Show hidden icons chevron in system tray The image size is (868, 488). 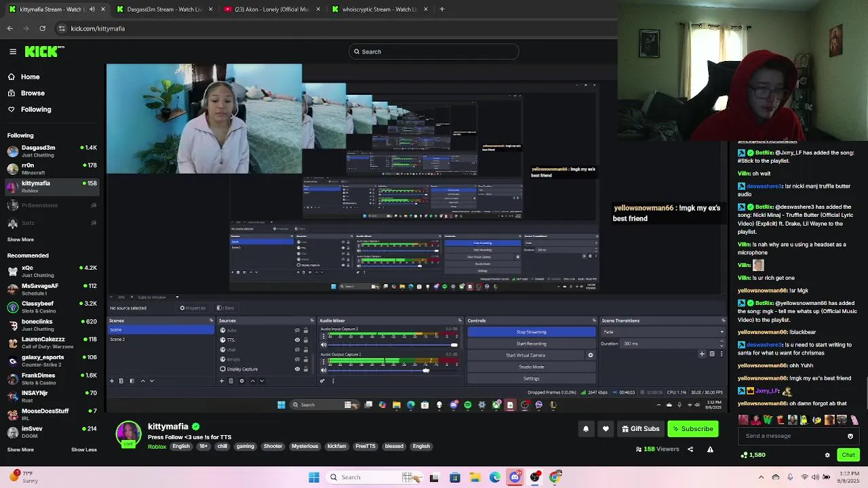click(761, 477)
